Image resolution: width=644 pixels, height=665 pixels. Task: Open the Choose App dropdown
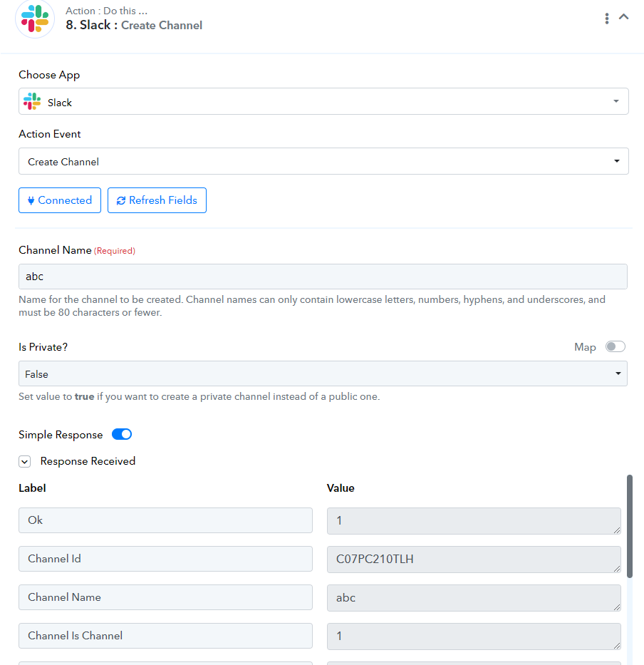coord(323,101)
